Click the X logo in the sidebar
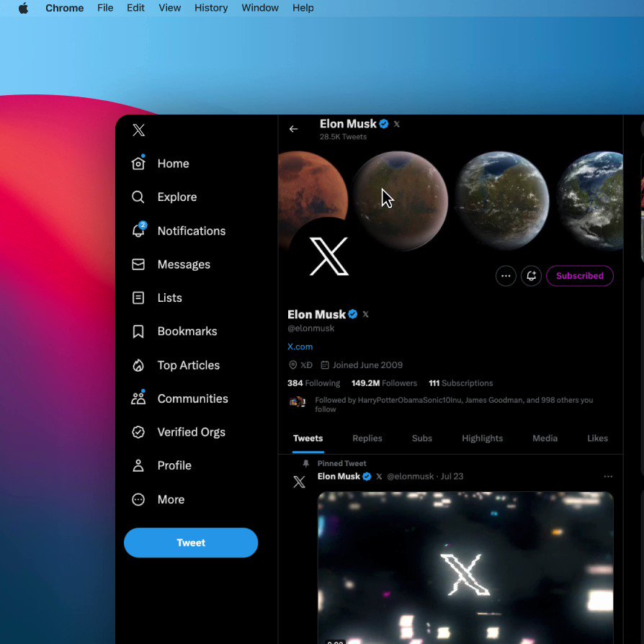This screenshot has width=644, height=644. [x=139, y=130]
